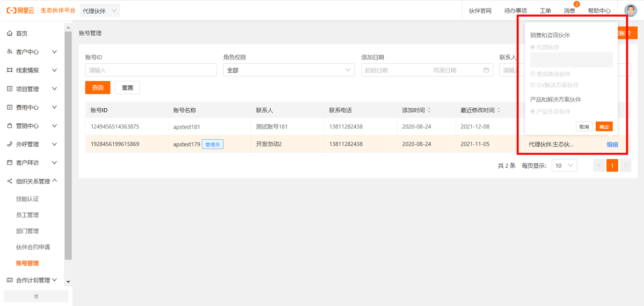Select the 代理伙伴 radio button in popup

(x=532, y=47)
